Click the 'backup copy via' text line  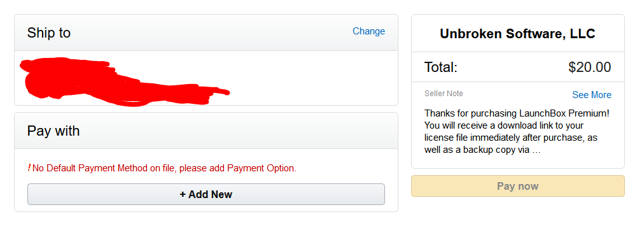[x=496, y=150]
